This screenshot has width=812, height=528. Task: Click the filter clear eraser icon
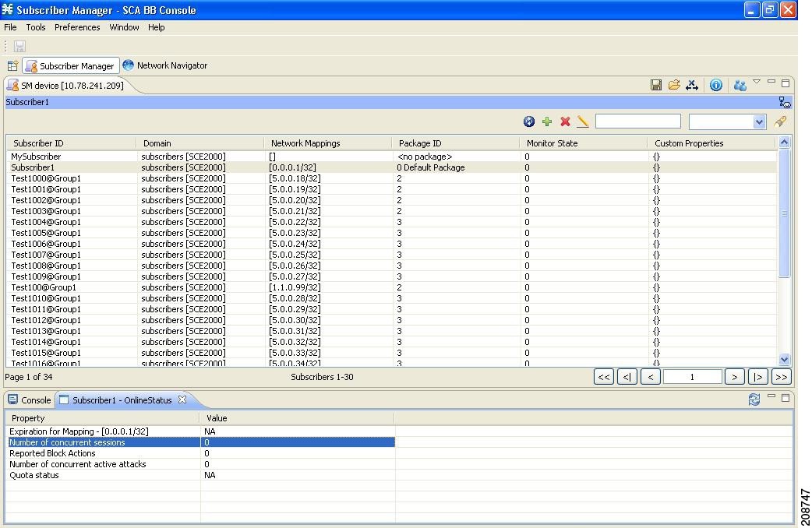click(780, 121)
